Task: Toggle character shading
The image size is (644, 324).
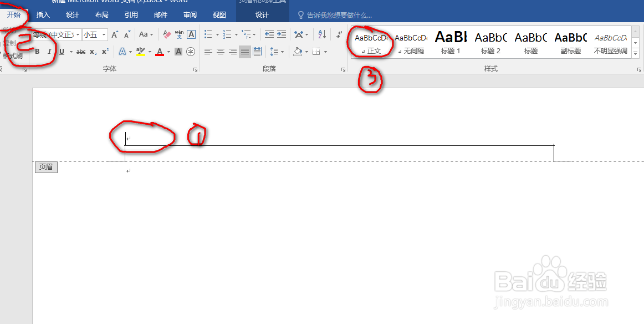Action: coord(178,52)
